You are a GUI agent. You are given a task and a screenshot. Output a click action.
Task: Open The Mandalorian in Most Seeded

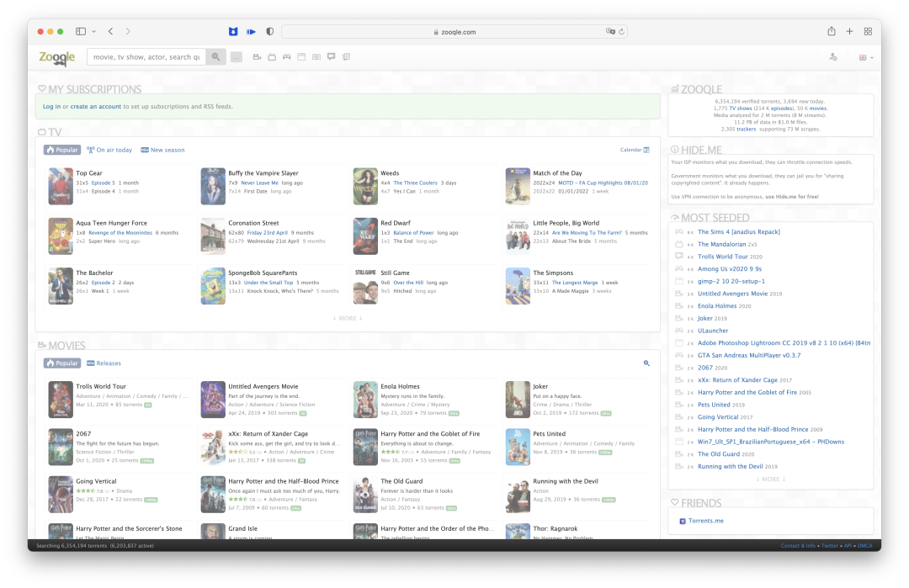(722, 245)
